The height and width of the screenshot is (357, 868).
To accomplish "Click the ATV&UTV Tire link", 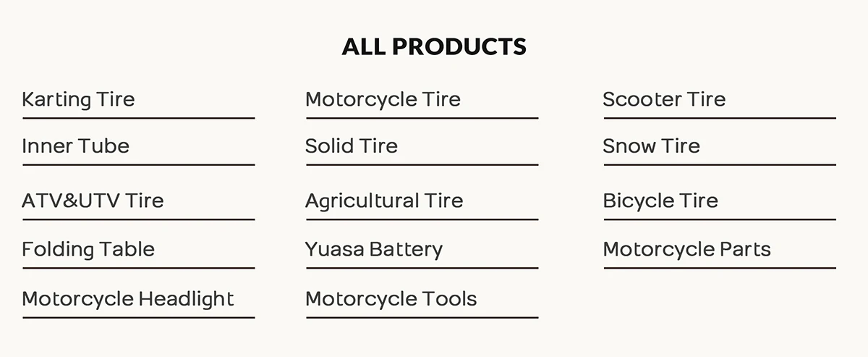I will (x=93, y=201).
